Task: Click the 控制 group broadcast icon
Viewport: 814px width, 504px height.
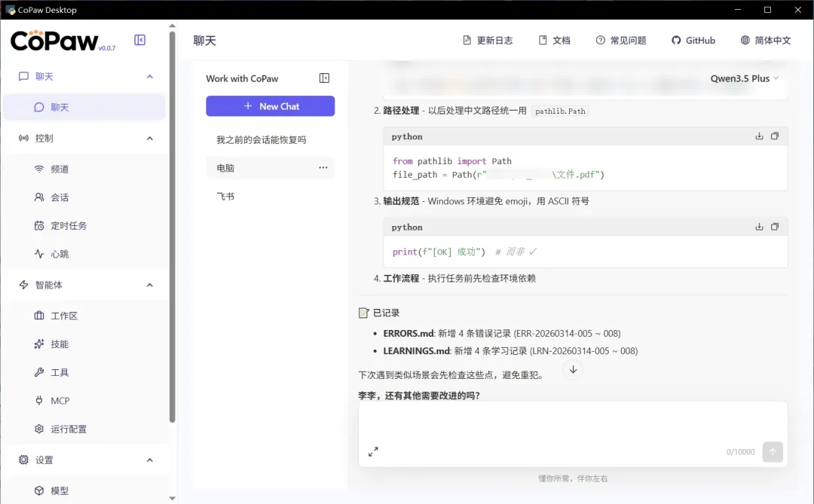Action: 23,138
